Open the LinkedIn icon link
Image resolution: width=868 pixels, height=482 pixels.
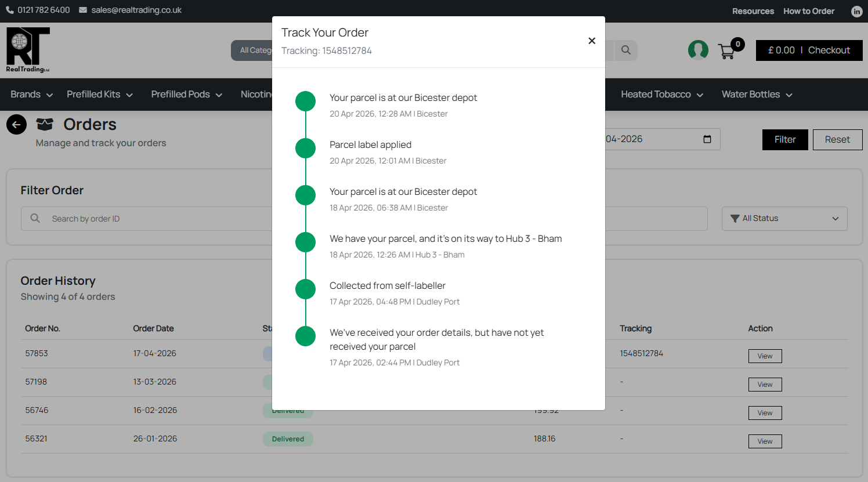856,11
